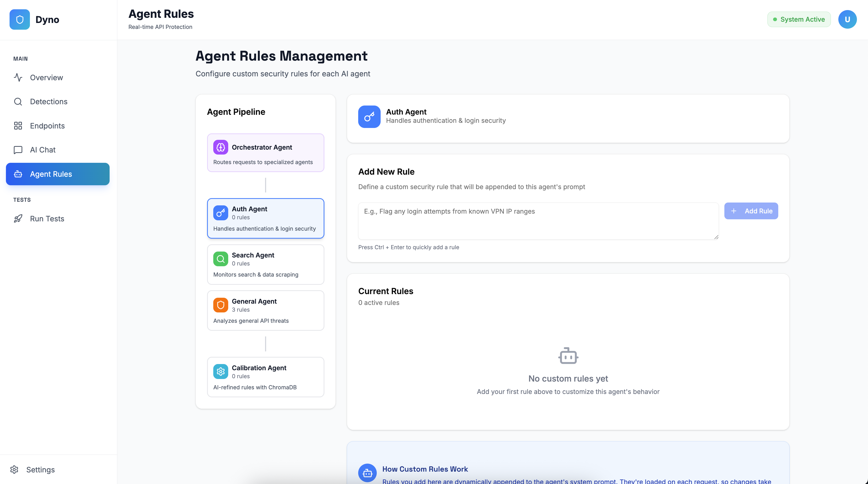
Task: Click the Auth Agent key icon in header
Action: (369, 117)
